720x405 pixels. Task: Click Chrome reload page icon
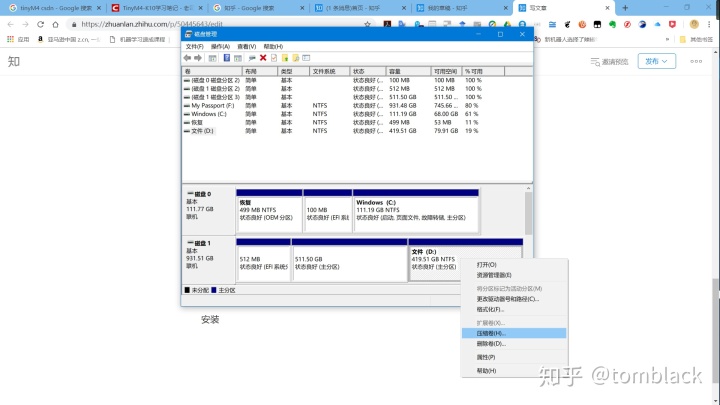(x=40, y=24)
